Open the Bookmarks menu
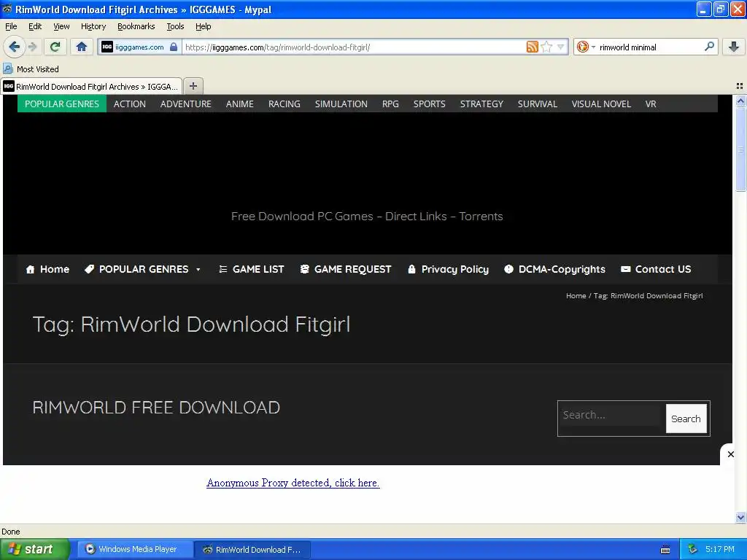 [x=136, y=26]
